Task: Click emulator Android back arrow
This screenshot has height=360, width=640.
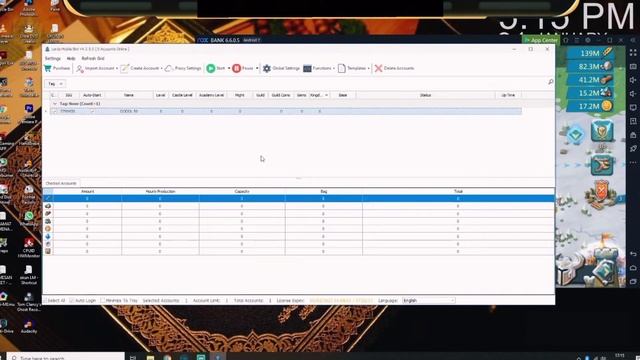Action: click(x=633, y=254)
